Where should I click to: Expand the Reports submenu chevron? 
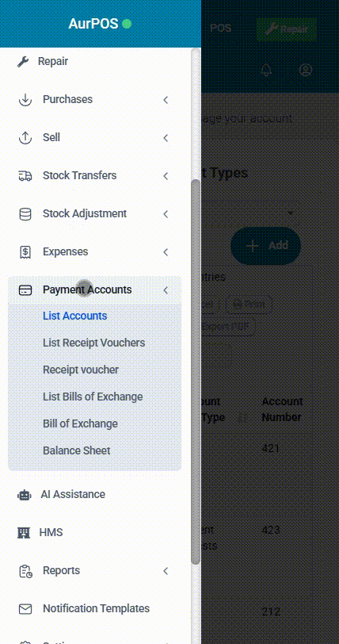point(166,571)
